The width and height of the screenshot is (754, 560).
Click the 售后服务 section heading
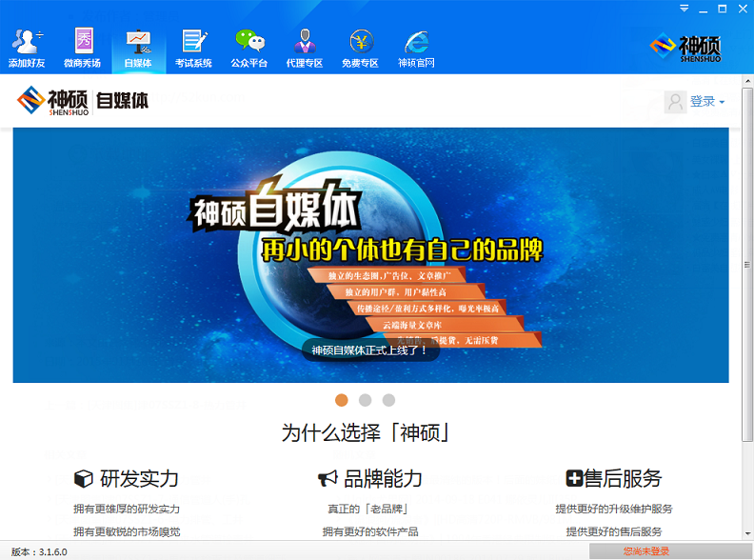click(614, 478)
